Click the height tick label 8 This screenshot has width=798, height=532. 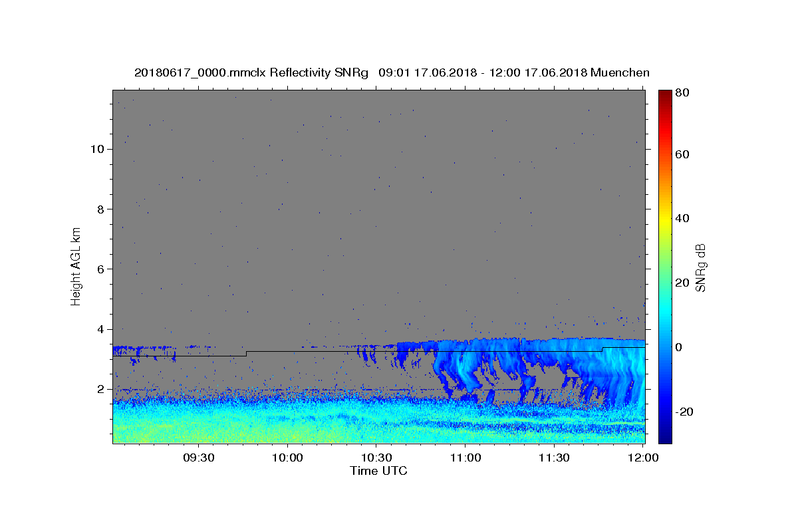click(x=100, y=209)
